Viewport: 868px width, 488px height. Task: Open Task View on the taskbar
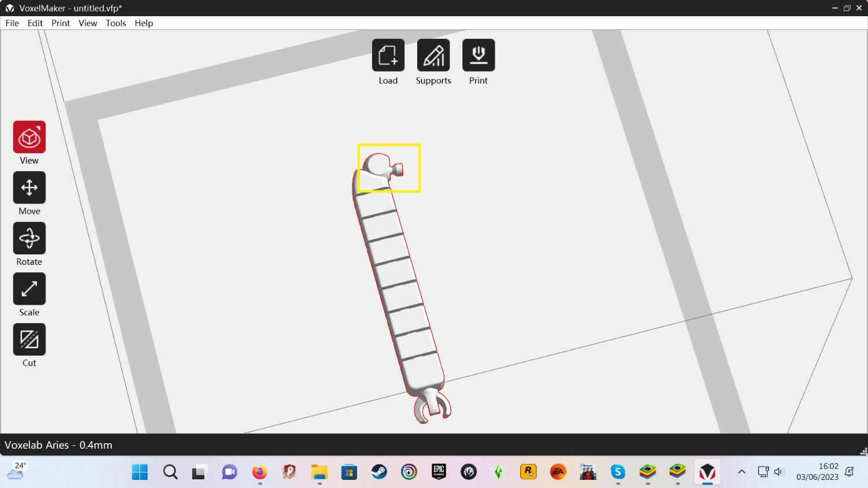[x=200, y=472]
